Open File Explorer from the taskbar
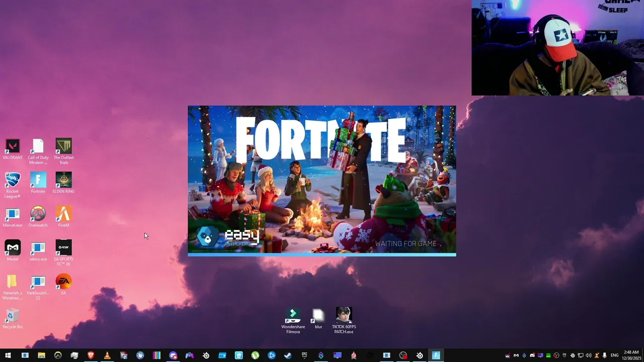 [41, 355]
